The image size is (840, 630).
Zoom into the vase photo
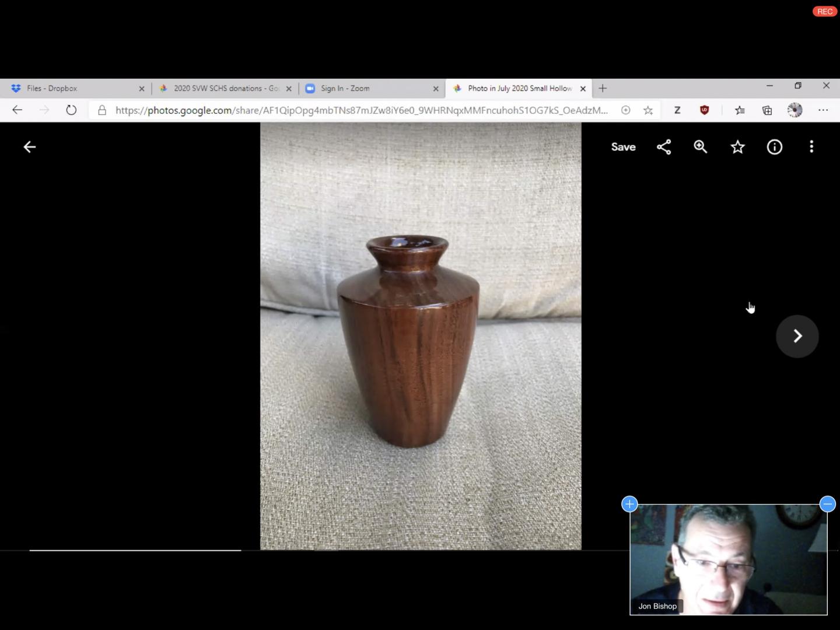(701, 147)
